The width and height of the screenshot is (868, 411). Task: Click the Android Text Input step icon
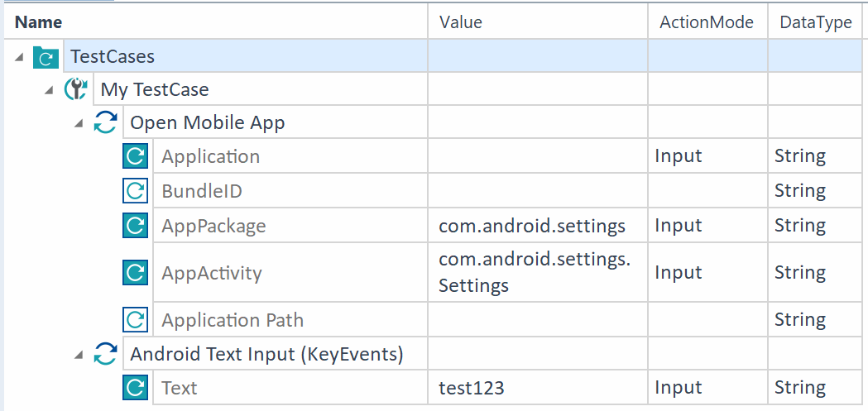coord(105,354)
